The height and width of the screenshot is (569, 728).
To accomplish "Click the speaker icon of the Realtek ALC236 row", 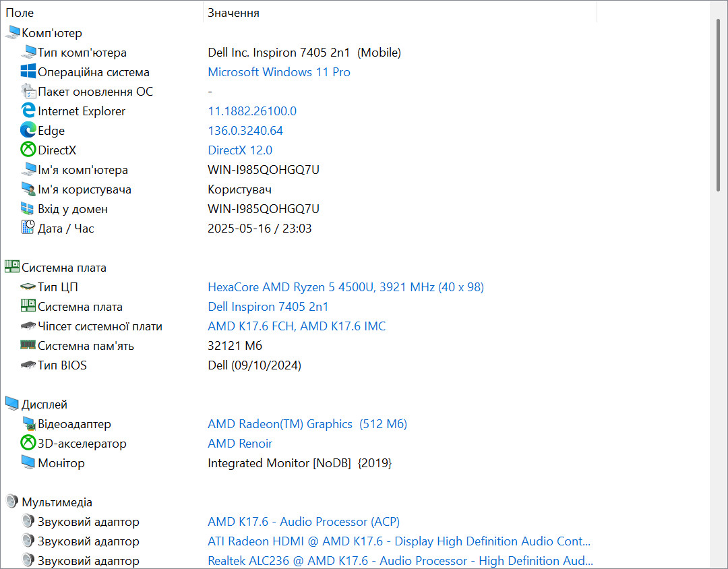I will (28, 560).
